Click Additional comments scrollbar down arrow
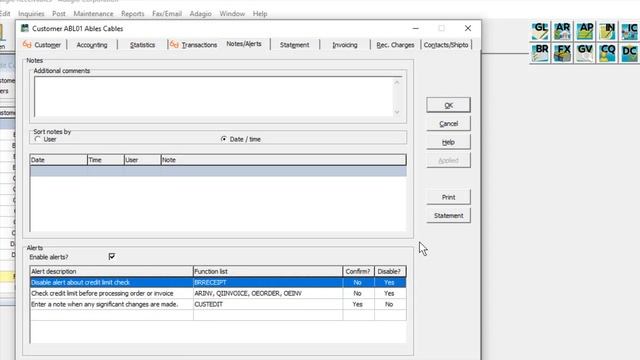This screenshot has height=360, width=640. coord(397,112)
